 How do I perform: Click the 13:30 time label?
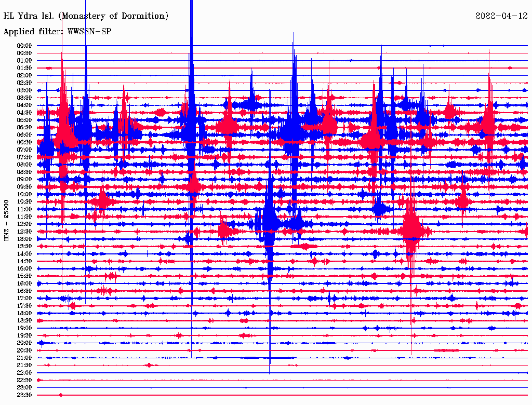(x=24, y=246)
